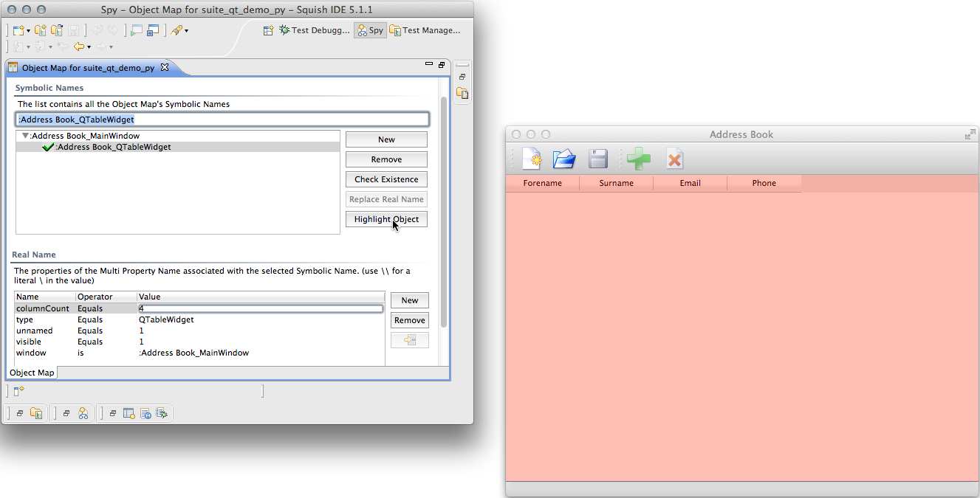Click the Check Existence button
This screenshot has height=498, width=980.
point(386,179)
